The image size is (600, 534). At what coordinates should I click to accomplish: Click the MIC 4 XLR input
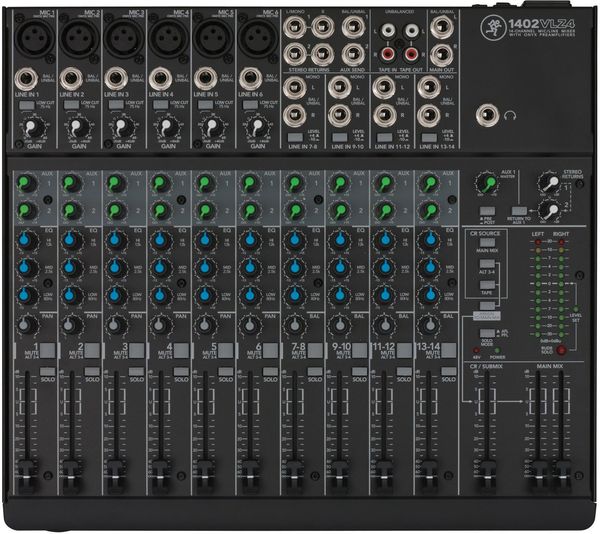169,39
